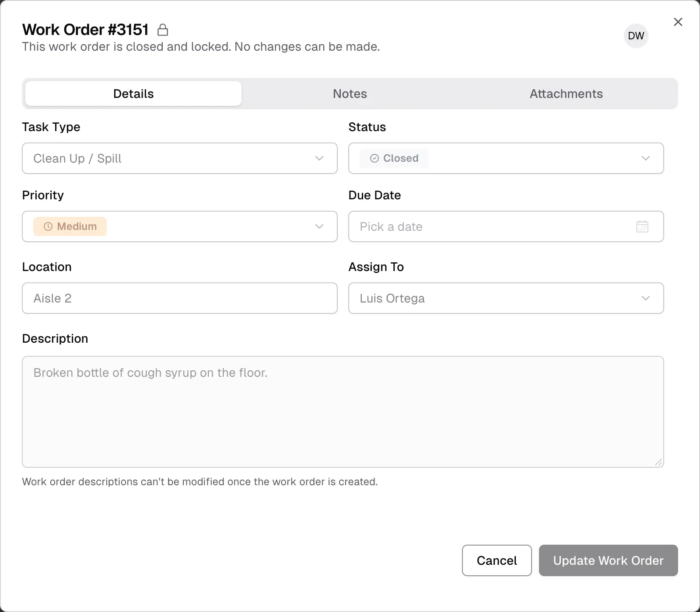Open the Attachments tab
Screen dimensions: 700x612
(x=566, y=94)
